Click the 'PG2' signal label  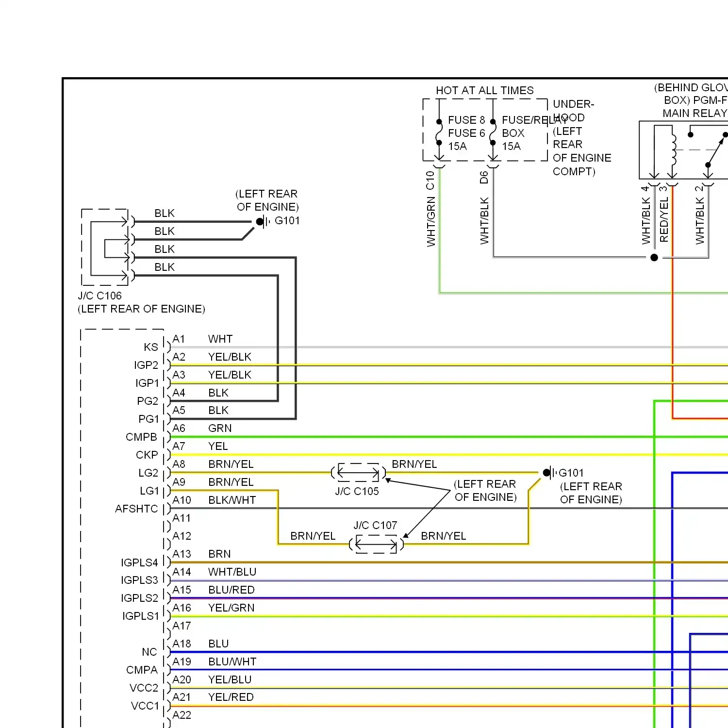148,401
